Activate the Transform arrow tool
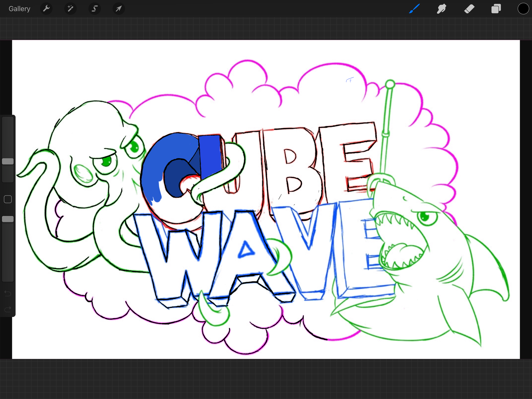532x399 pixels. [x=119, y=9]
